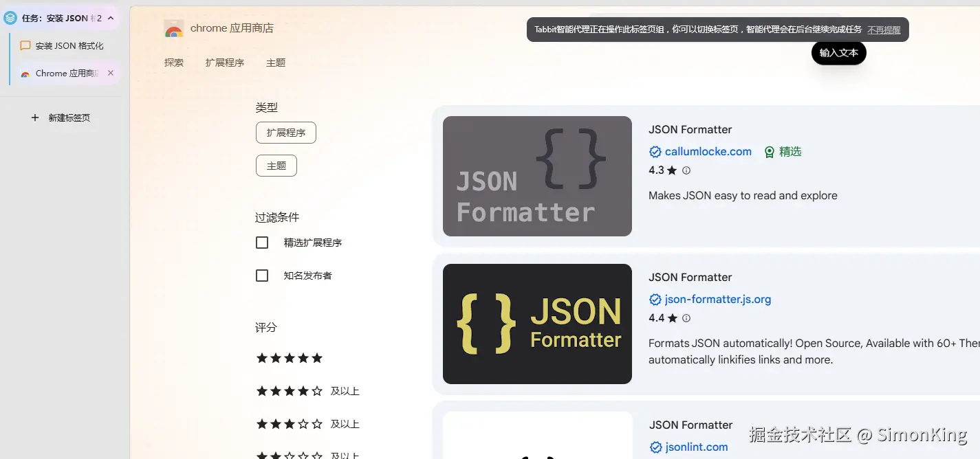
Task: Click the 4.4 rating info icon
Action: point(686,318)
